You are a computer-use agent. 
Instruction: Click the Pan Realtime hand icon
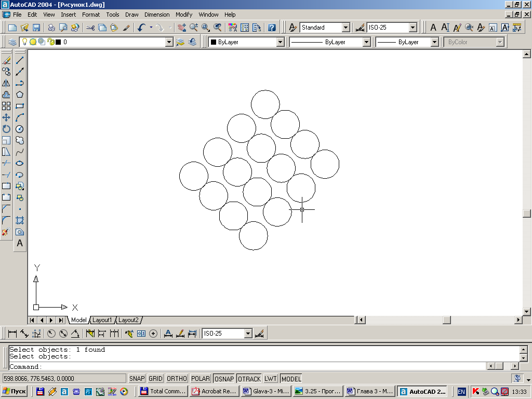point(182,28)
